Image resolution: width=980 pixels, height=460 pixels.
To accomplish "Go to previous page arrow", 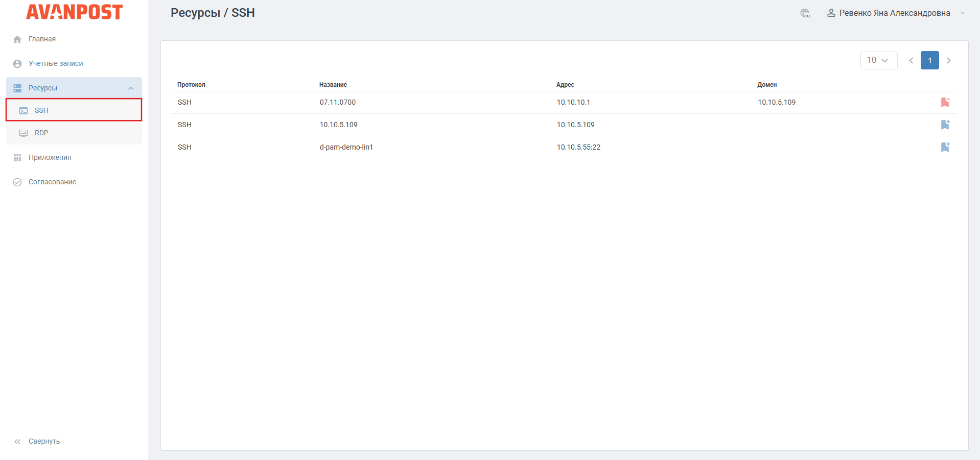I will point(911,60).
